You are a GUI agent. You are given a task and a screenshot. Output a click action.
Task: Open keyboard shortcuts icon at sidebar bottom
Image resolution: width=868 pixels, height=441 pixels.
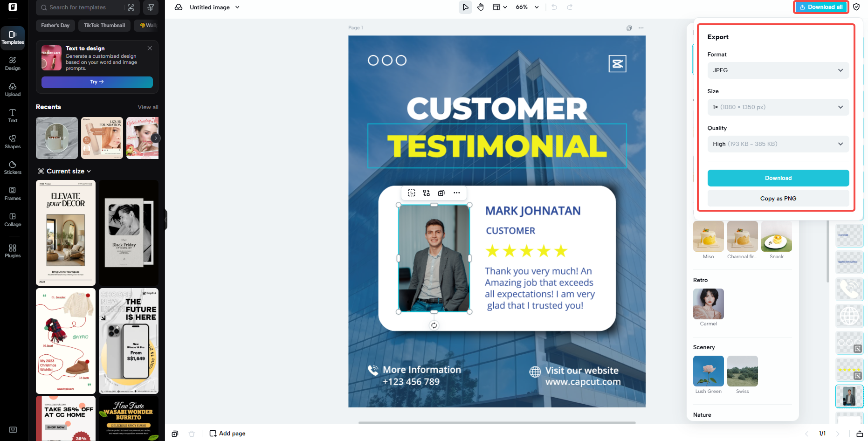pos(13,430)
